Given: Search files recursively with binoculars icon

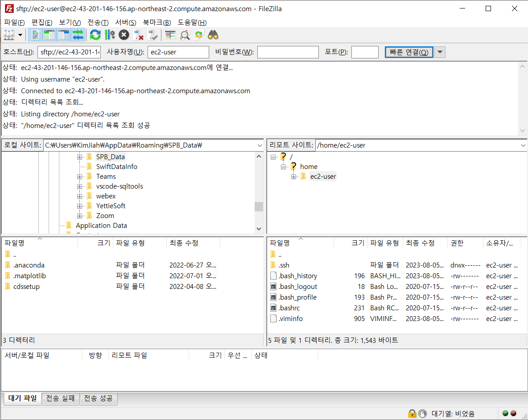Looking at the screenshot, I should 213,35.
